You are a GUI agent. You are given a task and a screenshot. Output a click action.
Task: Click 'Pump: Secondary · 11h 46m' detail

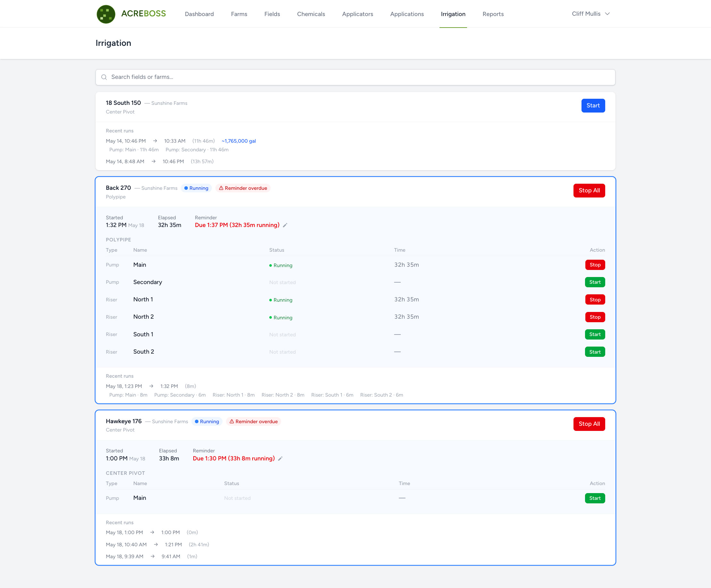[x=197, y=150]
